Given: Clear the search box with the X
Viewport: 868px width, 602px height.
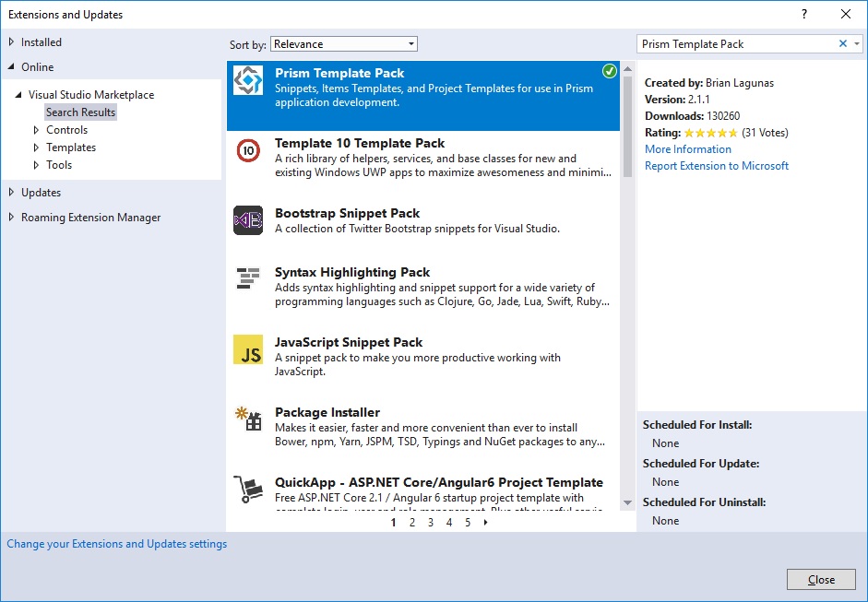Looking at the screenshot, I should coord(842,43).
